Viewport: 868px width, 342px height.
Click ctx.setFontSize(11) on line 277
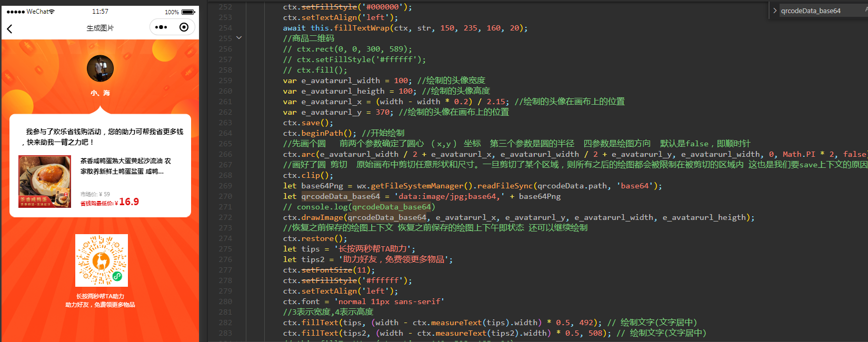[x=328, y=270]
